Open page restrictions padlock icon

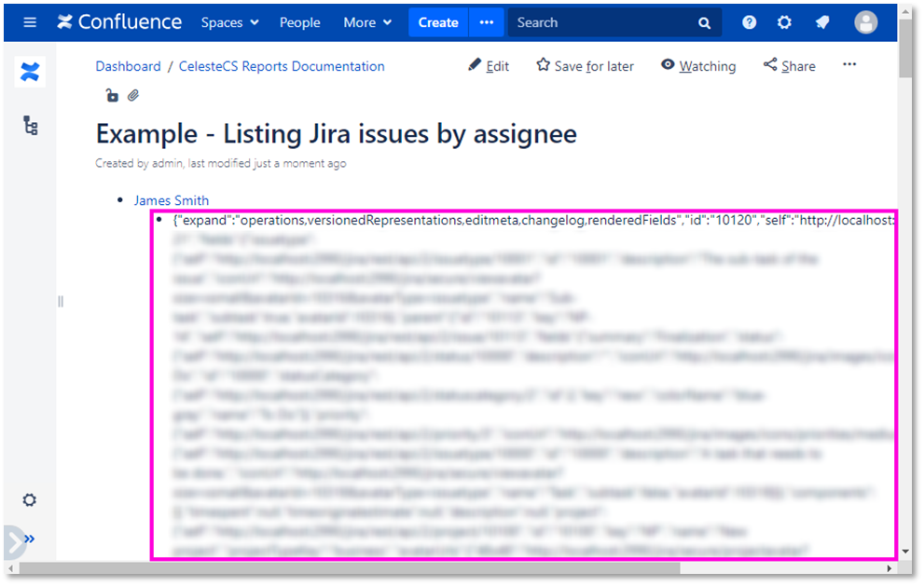pyautogui.click(x=111, y=95)
